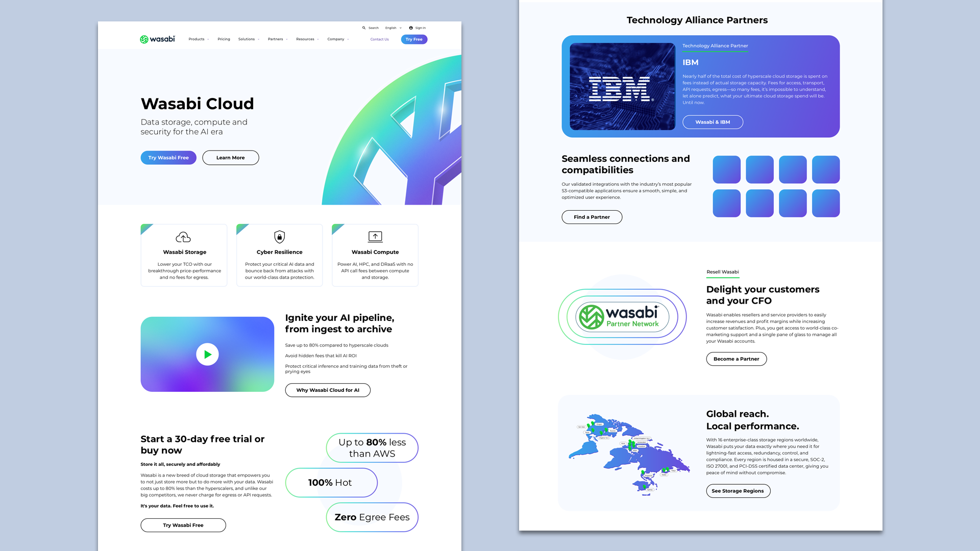Click the Wasabi Partner Network badge
The height and width of the screenshot is (551, 980).
tap(622, 317)
